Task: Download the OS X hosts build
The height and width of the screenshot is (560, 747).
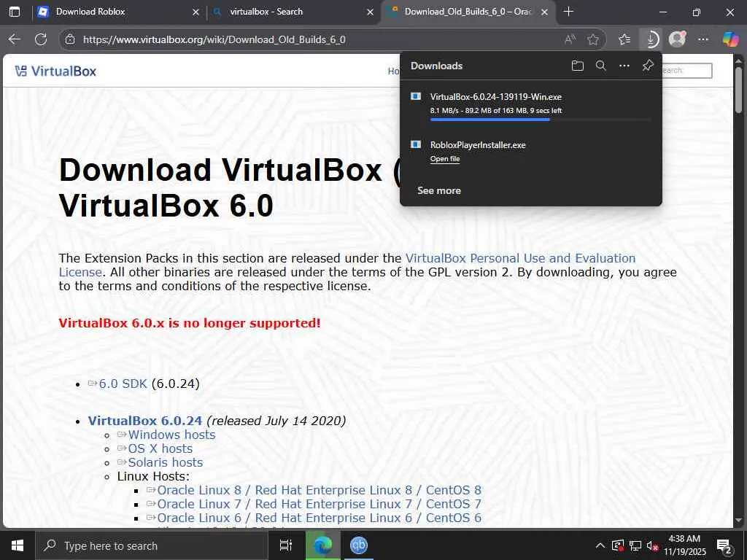Action: [160, 448]
